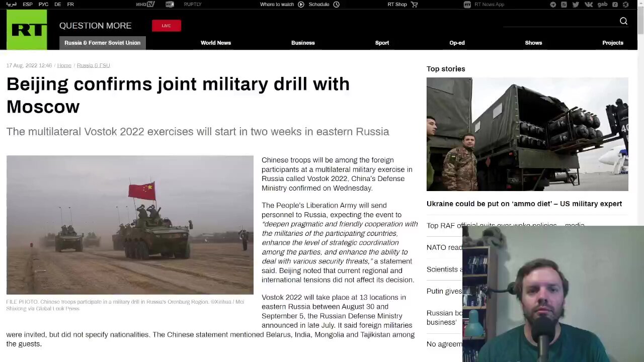Switch site language to FR

point(70,4)
